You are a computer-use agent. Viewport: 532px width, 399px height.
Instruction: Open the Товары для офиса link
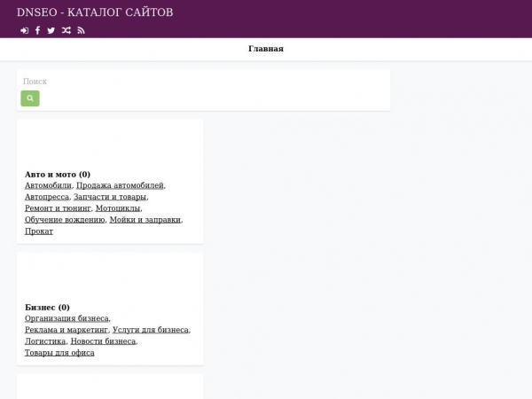pos(59,353)
